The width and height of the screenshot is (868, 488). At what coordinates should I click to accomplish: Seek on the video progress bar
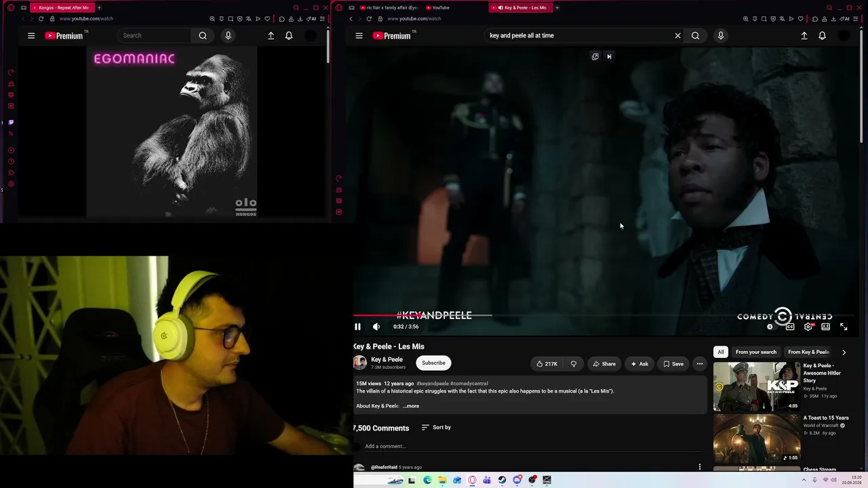tap(602, 315)
